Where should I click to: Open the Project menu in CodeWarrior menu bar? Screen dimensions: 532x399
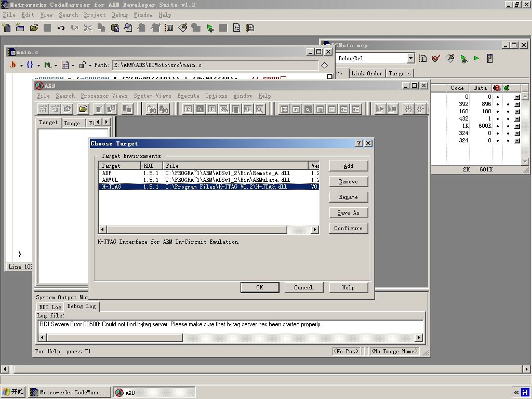tap(95, 15)
